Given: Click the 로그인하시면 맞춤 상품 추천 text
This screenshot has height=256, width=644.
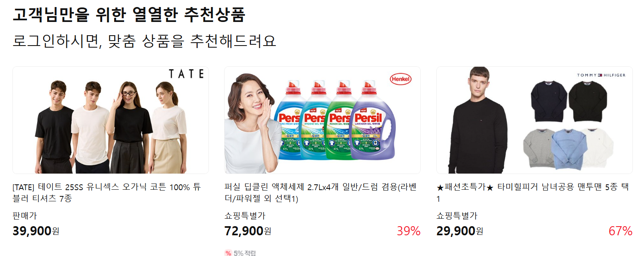Looking at the screenshot, I should click(144, 41).
